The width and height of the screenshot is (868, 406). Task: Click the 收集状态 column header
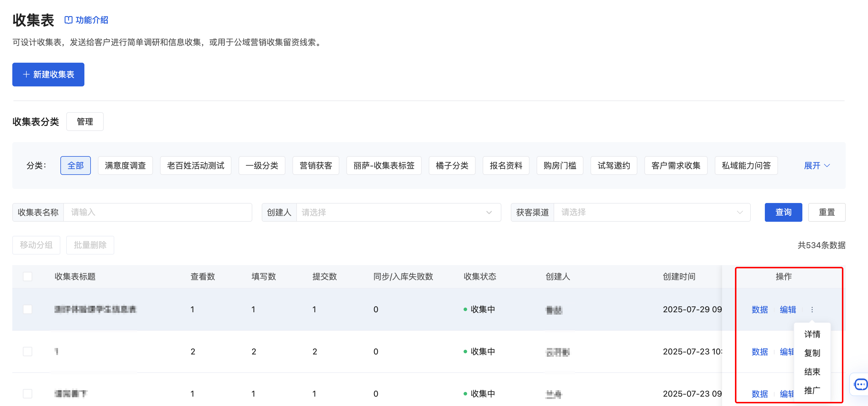[x=480, y=277]
